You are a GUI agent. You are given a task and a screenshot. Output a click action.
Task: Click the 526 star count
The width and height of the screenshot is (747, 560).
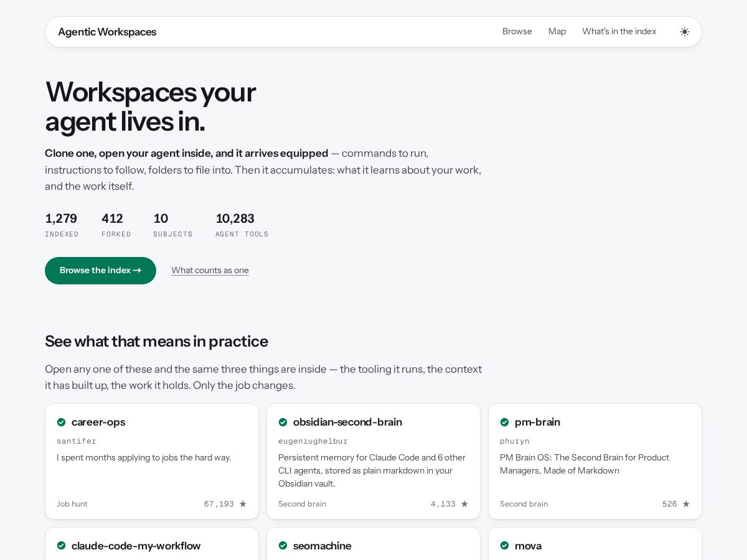[x=670, y=504]
